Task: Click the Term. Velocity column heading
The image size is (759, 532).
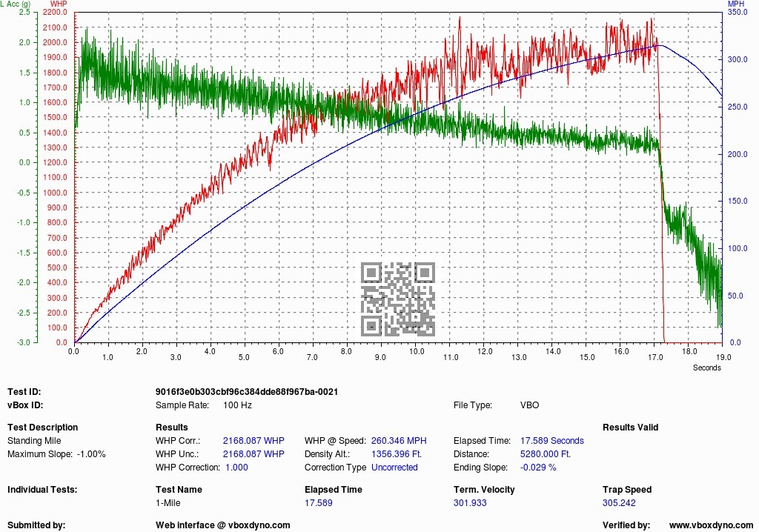Action: tap(484, 490)
